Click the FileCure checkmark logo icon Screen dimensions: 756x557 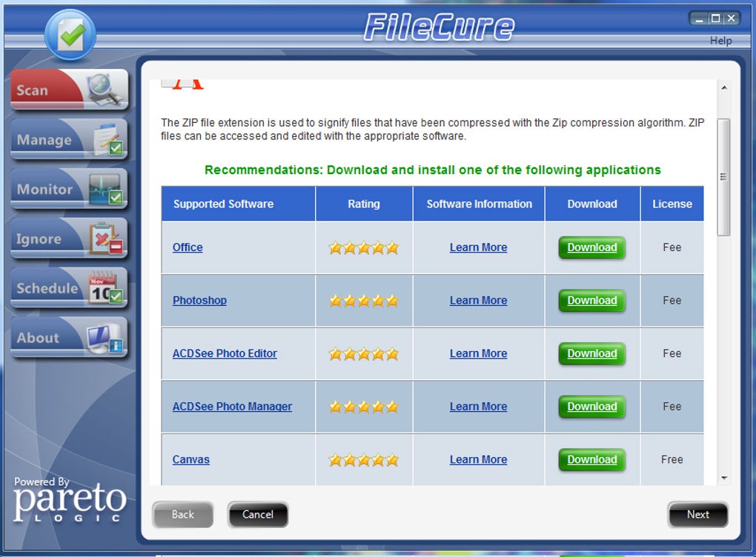(x=70, y=35)
